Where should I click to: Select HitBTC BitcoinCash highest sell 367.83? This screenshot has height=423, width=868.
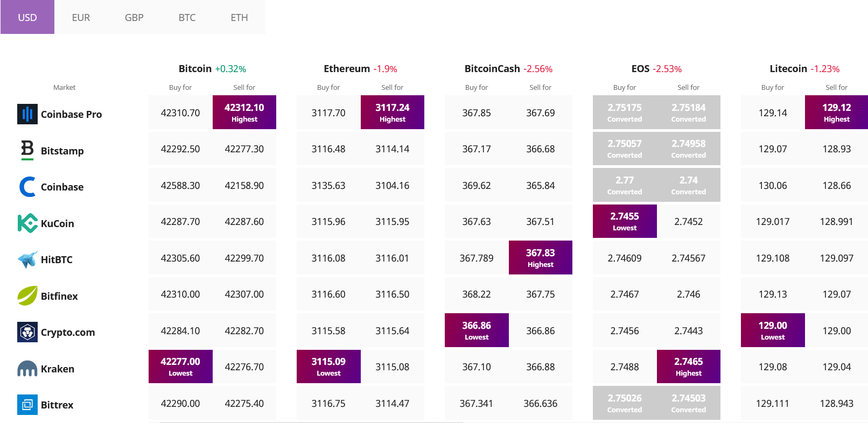coord(541,257)
